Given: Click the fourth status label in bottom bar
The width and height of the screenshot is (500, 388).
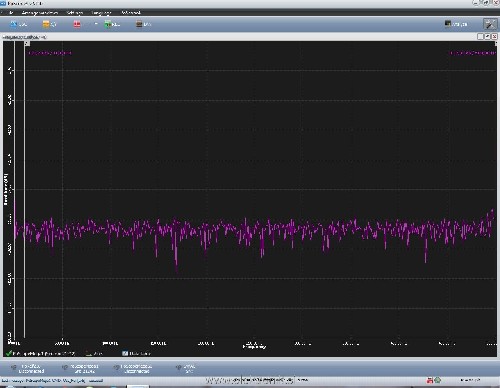Looking at the screenshot, I should click(189, 368).
